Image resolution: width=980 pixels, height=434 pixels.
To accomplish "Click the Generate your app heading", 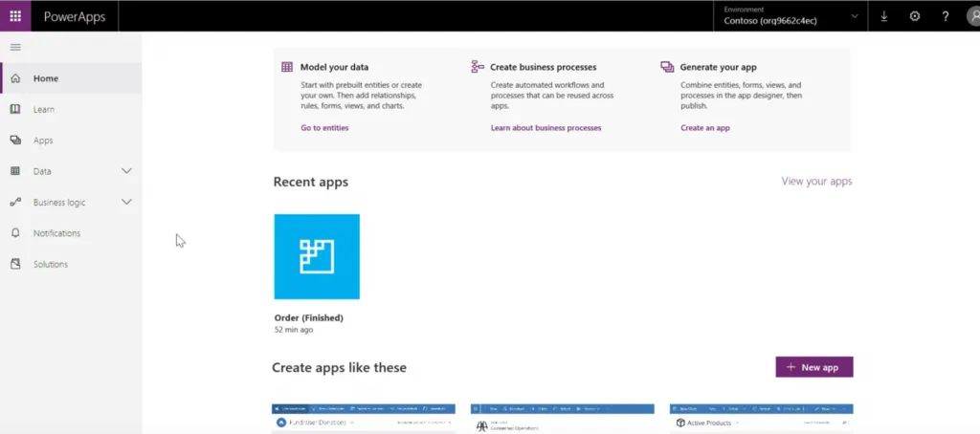I will [x=718, y=67].
